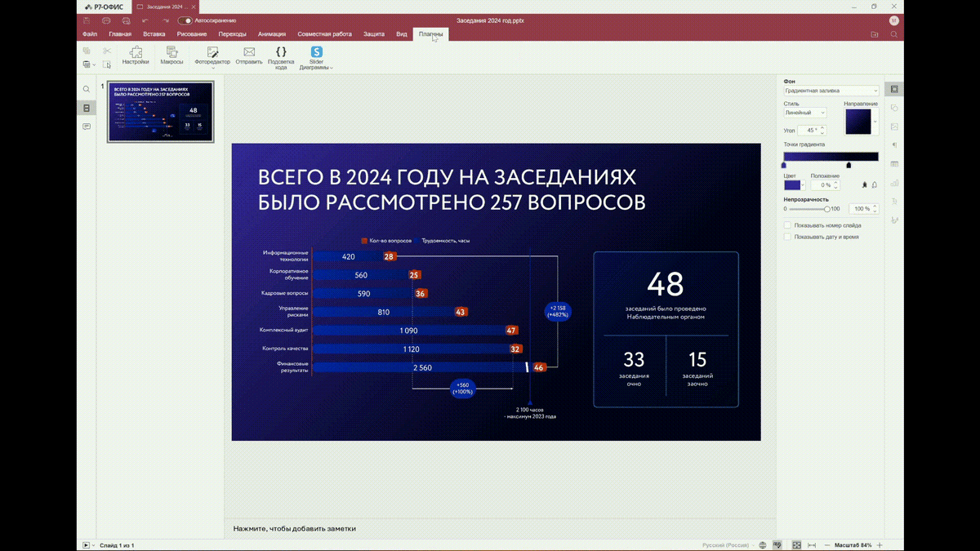Launch the Фоторедактор plugin
The width and height of the screenshot is (980, 551).
[212, 56]
